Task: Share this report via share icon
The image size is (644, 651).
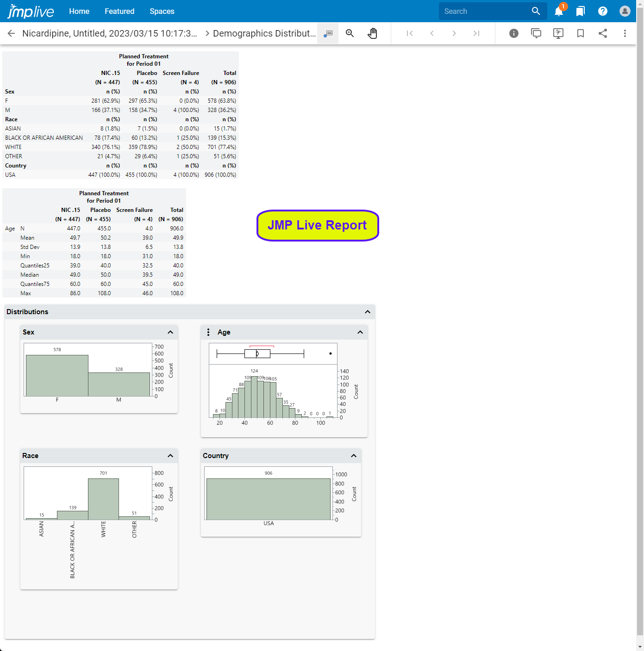Action: click(603, 33)
